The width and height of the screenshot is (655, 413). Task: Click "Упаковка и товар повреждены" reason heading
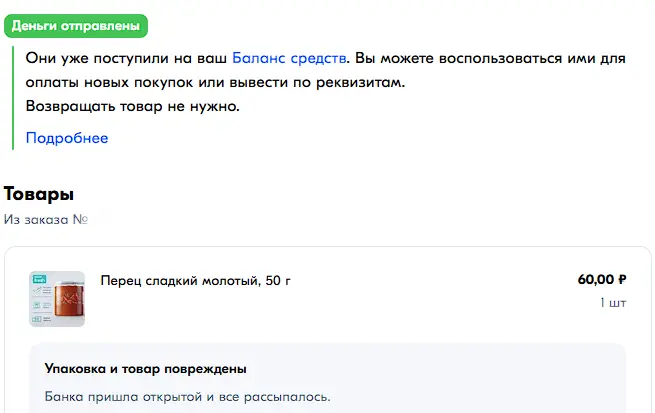[145, 369]
